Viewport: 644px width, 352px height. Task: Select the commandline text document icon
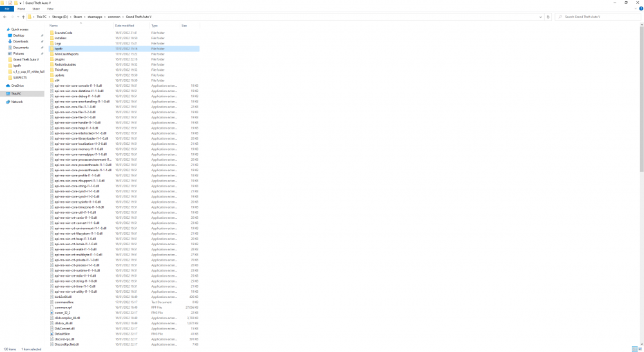pyautogui.click(x=52, y=302)
